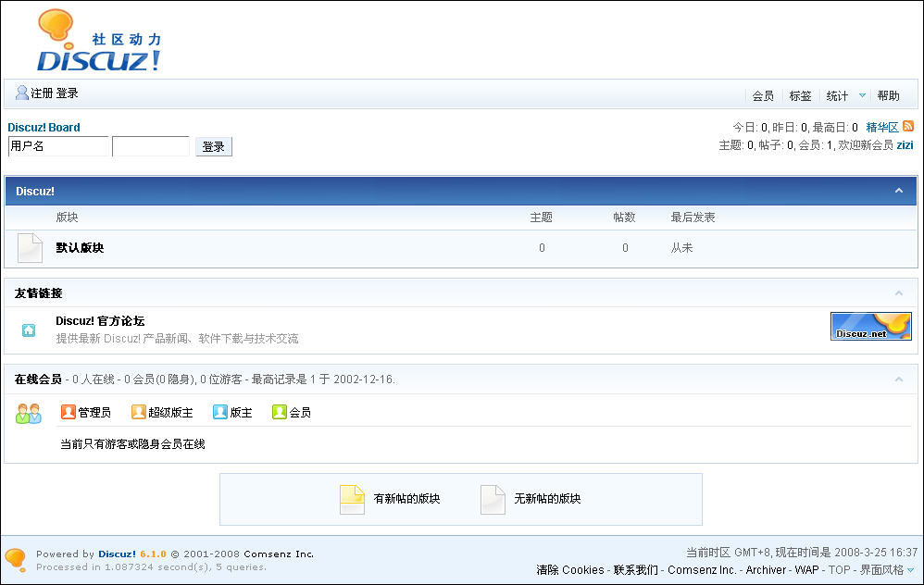This screenshot has width=924, height=585.
Task: Click the home icon beside Discuz! 官方论坛
Action: point(29,330)
